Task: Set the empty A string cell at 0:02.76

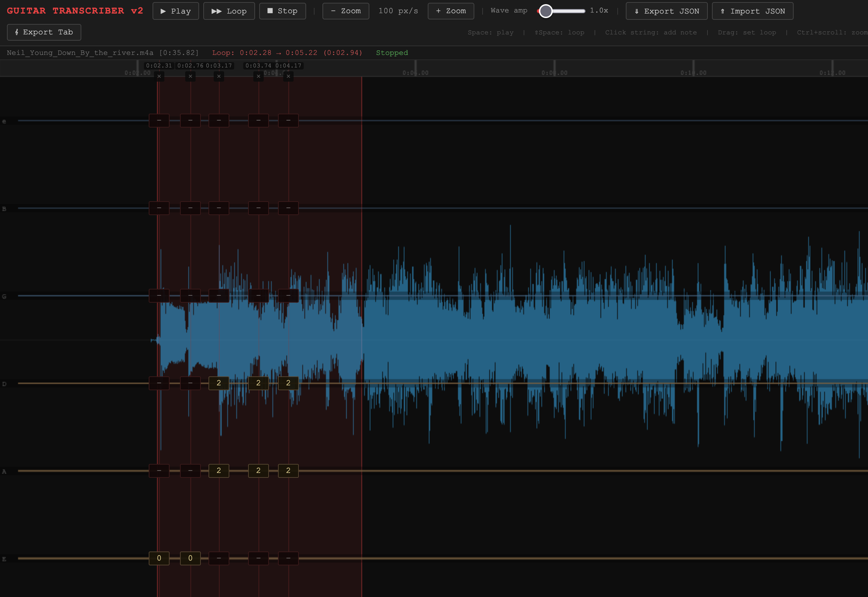Action: 190,471
